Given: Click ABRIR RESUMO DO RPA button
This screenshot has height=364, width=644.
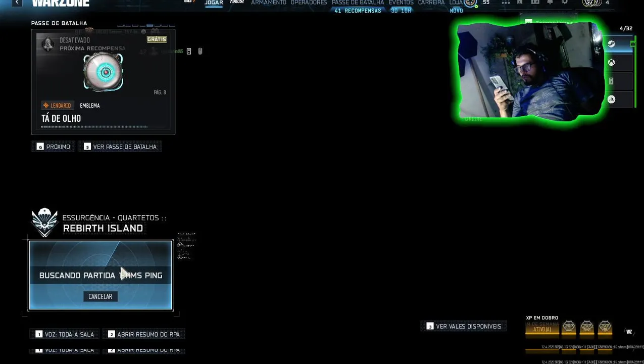Looking at the screenshot, I should tap(144, 334).
